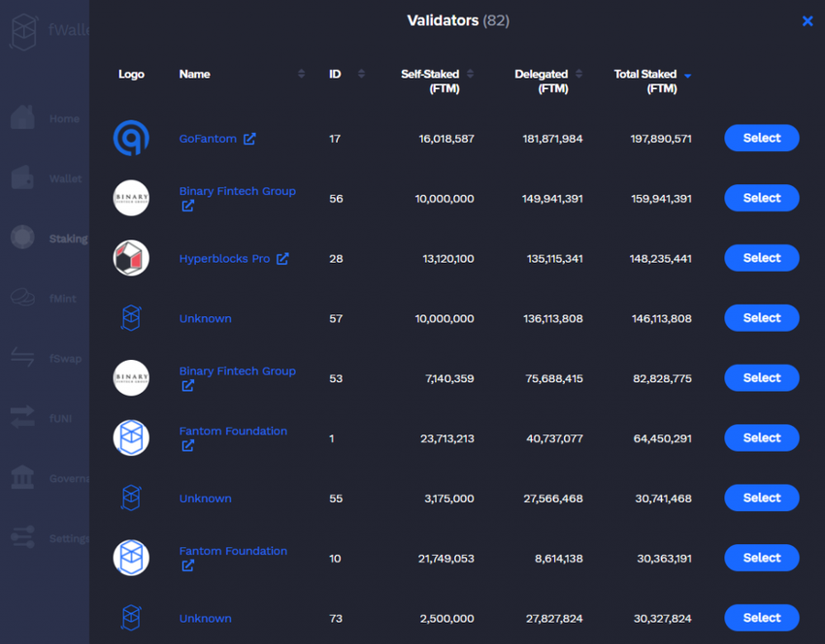Select the GoFantom validator
This screenshot has width=825, height=644.
coord(762,139)
